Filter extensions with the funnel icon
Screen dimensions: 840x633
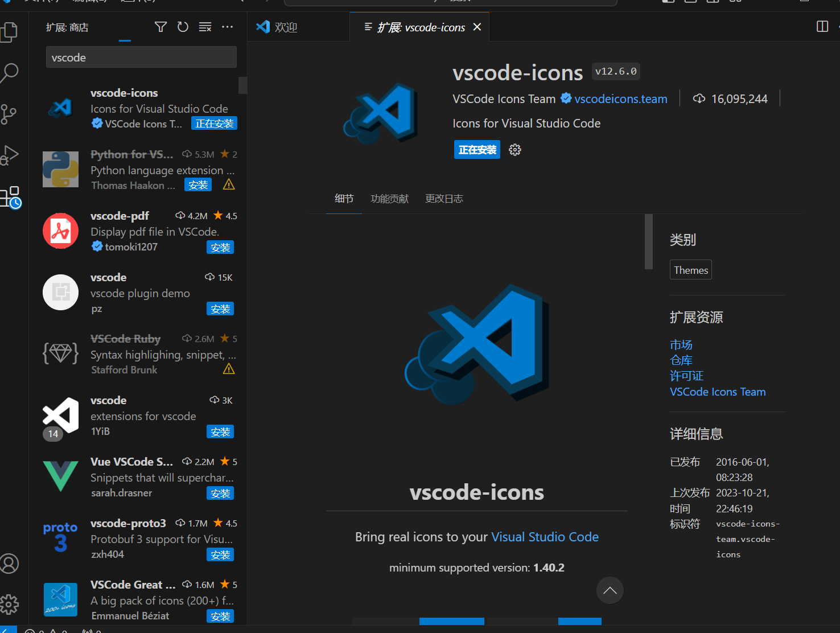tap(161, 27)
